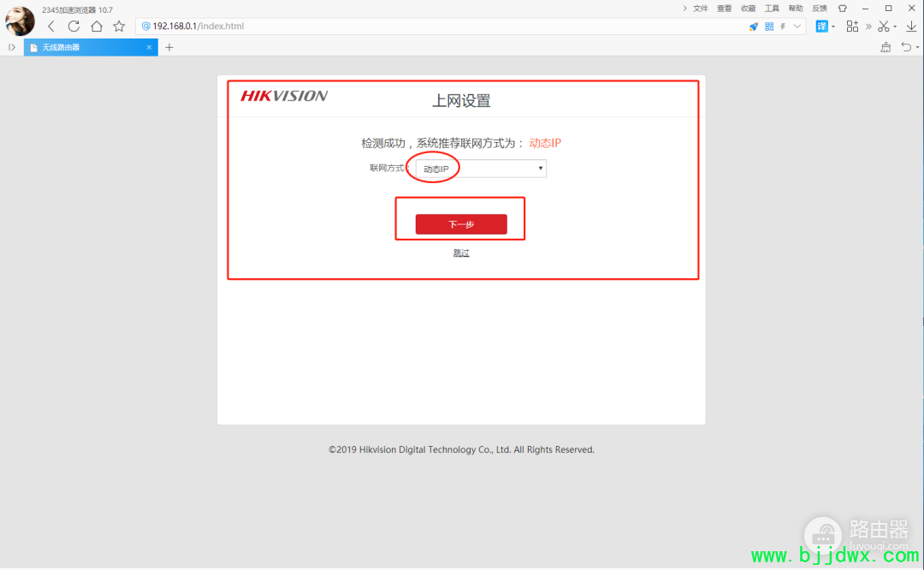
Task: Show more toolbar items via double chevron
Action: point(868,27)
